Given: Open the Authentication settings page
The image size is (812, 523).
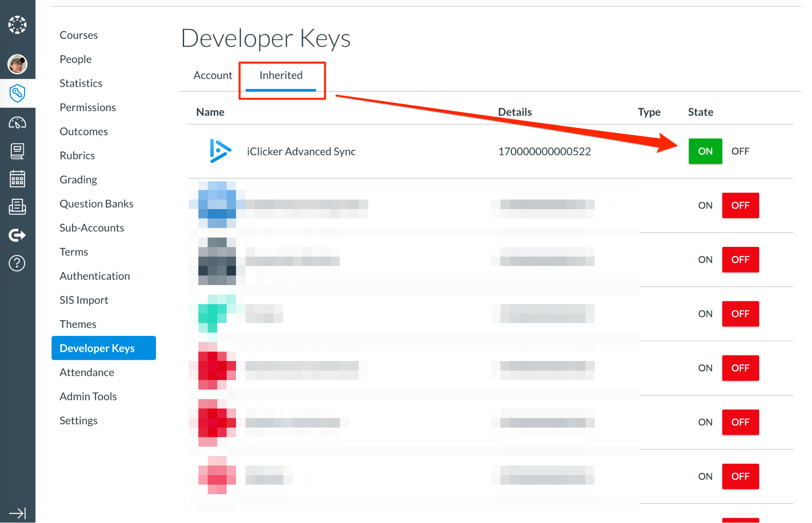Looking at the screenshot, I should click(x=95, y=276).
